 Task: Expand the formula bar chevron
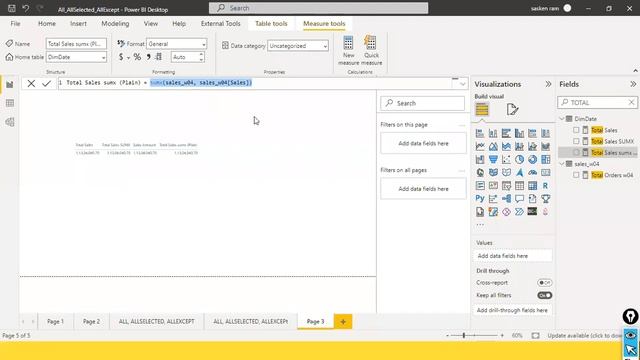click(462, 84)
